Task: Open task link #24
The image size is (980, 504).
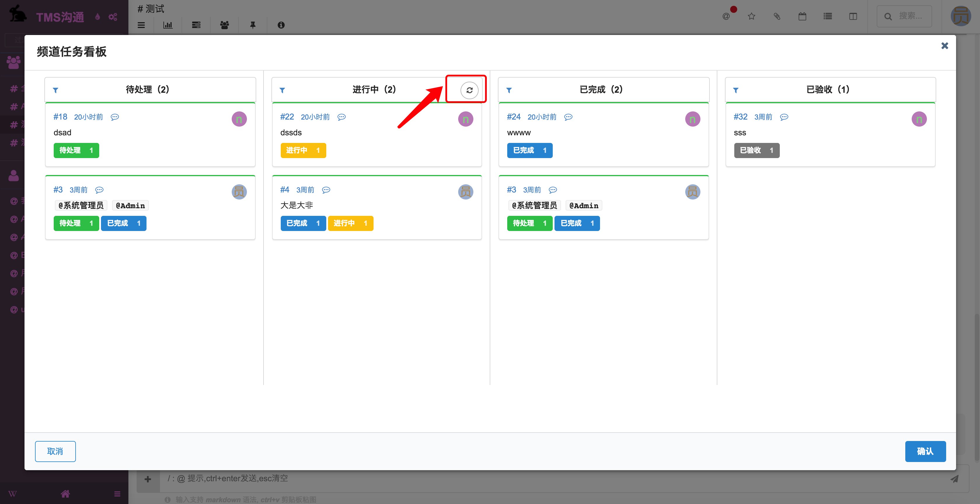Action: tap(514, 117)
